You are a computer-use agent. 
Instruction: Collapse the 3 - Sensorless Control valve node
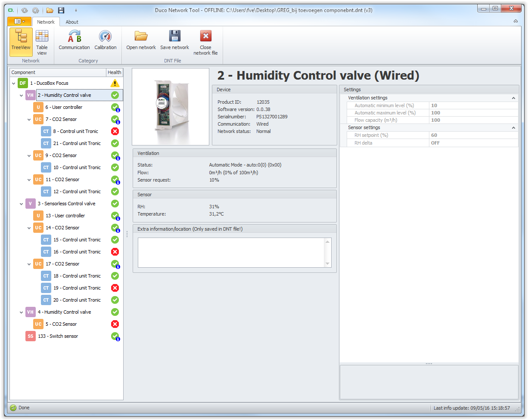(21, 204)
